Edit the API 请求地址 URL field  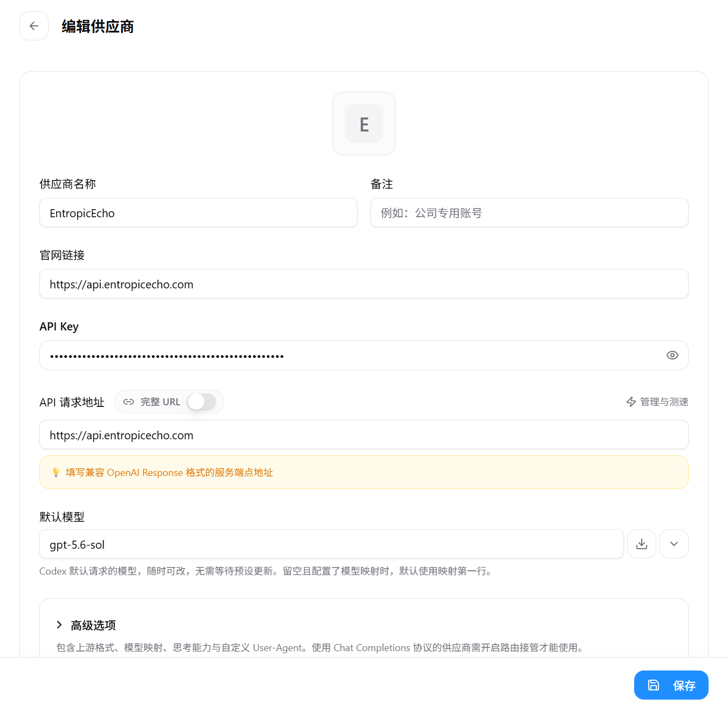point(364,434)
